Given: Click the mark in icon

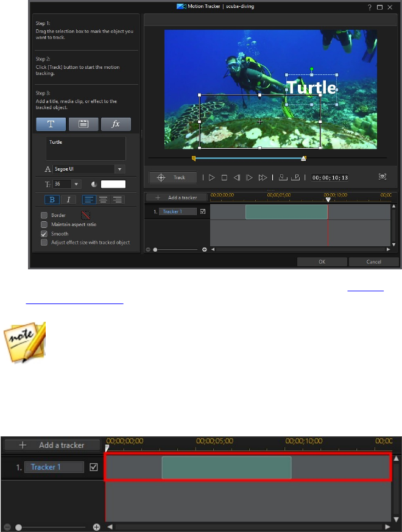Looking at the screenshot, I should coord(283,177).
